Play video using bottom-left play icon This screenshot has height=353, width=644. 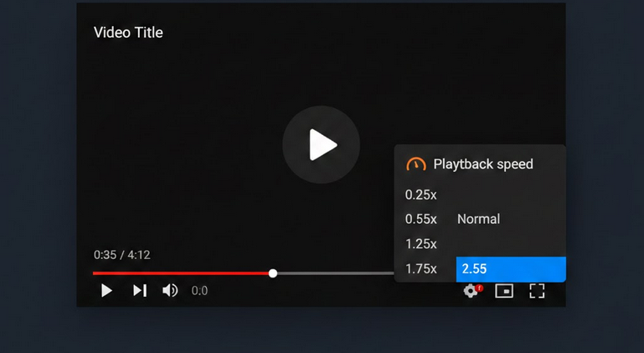[106, 290]
